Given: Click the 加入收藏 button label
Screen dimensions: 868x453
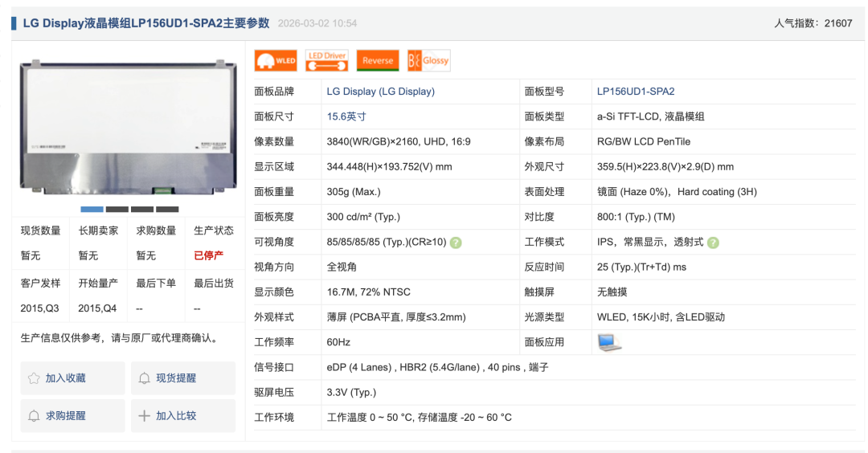Looking at the screenshot, I should [x=65, y=378].
